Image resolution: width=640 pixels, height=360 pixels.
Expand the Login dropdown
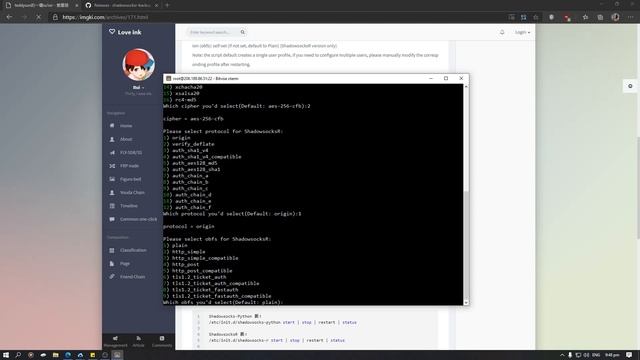522,32
